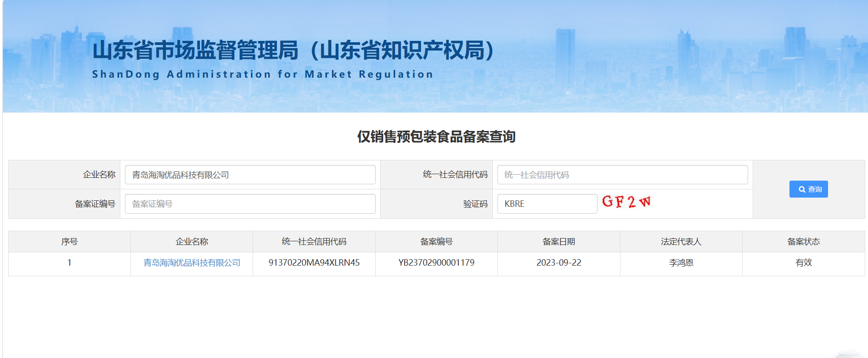Click the 备案状态 column header
Image resolution: width=868 pixels, height=358 pixels.
point(804,241)
